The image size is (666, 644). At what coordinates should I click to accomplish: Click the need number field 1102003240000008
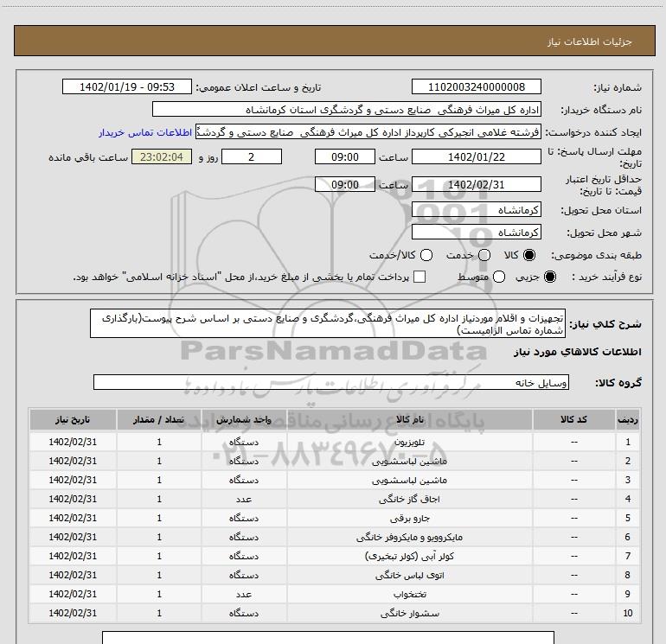click(476, 86)
